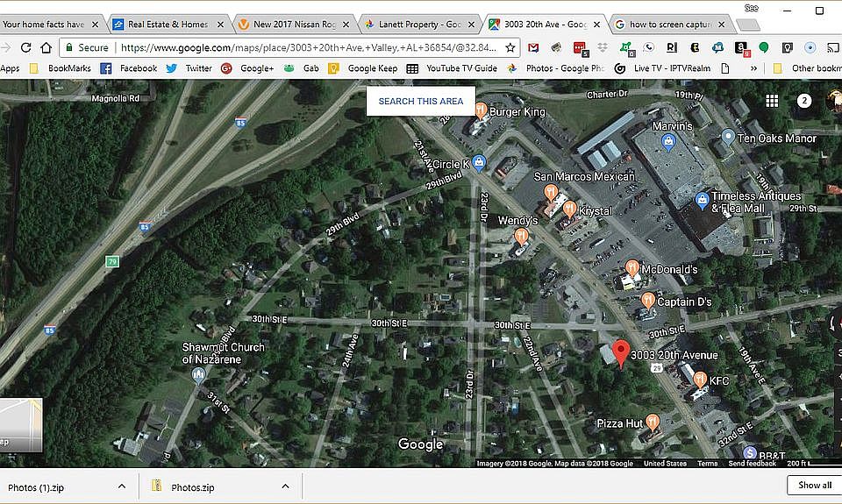This screenshot has width=842, height=504.
Task: Click the red 3003 20th Avenue pin
Action: tap(621, 353)
